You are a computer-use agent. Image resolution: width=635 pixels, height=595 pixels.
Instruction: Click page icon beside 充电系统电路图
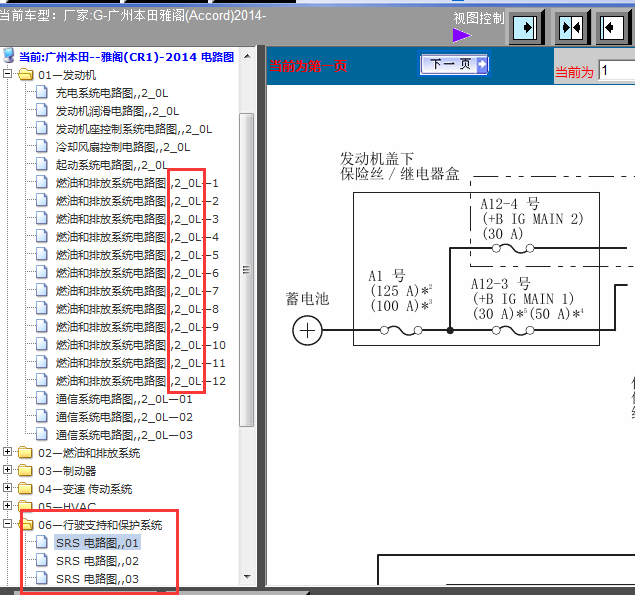[42, 92]
